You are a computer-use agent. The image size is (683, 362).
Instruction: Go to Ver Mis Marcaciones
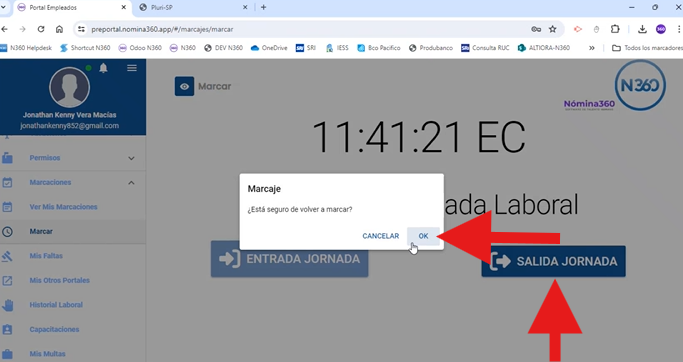click(64, 207)
